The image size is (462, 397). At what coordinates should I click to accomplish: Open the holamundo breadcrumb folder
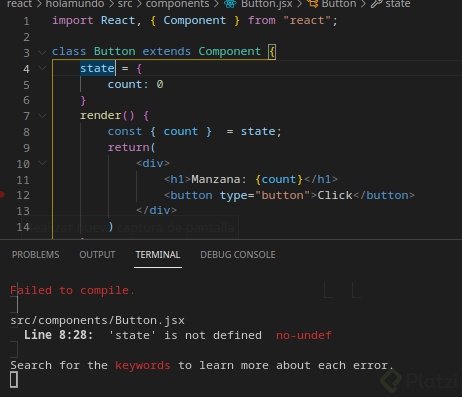tap(75, 4)
